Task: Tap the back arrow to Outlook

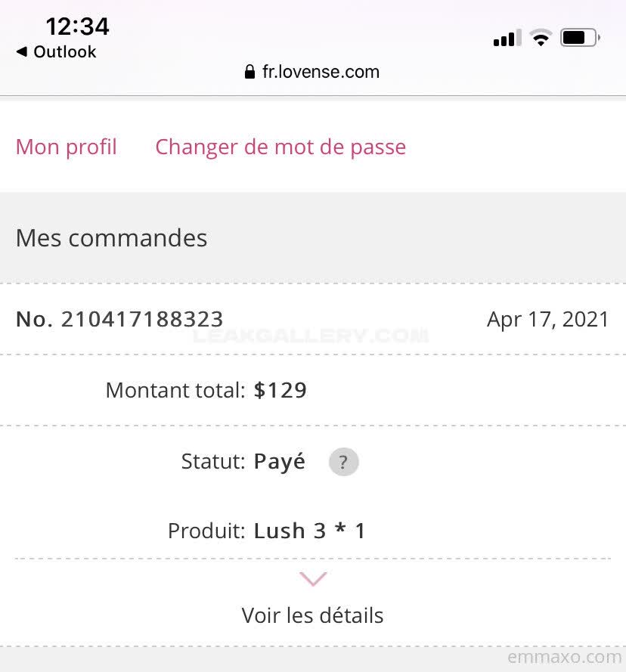Action: pos(21,52)
